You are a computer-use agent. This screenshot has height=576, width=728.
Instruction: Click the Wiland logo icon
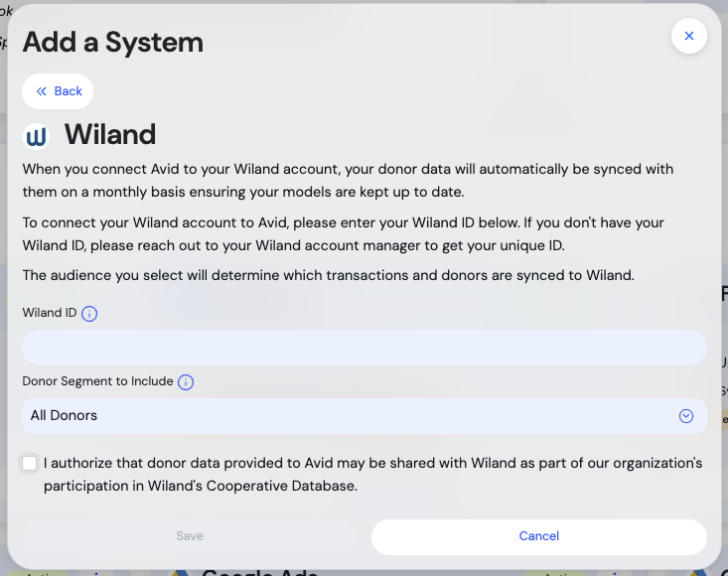pos(37,136)
